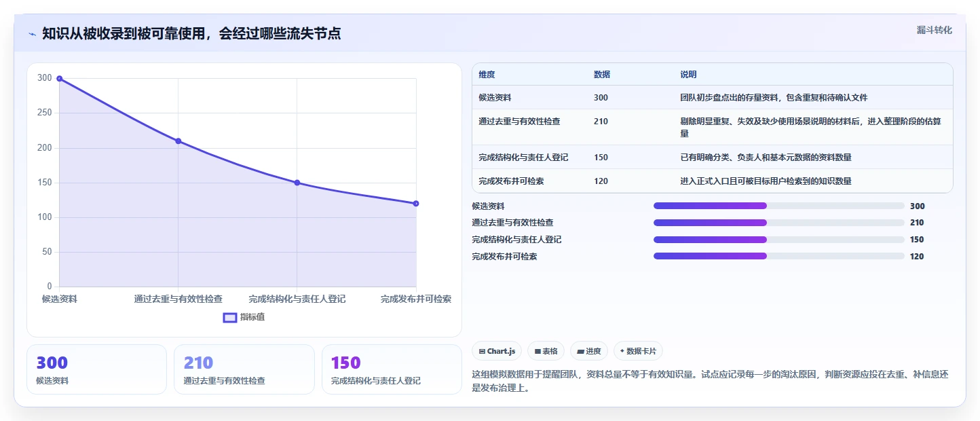Click the 漏斗转化 label in header
This screenshot has height=421, width=980.
click(x=935, y=31)
